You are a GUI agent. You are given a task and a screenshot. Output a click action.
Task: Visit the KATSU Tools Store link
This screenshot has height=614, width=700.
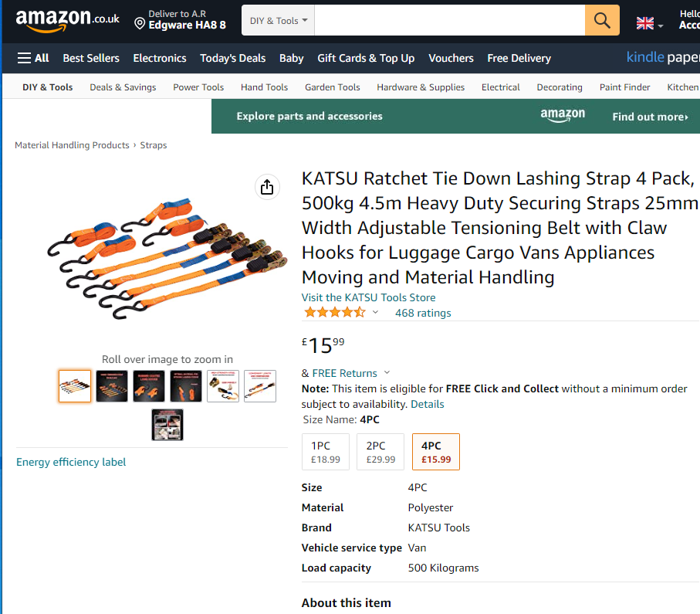(368, 297)
